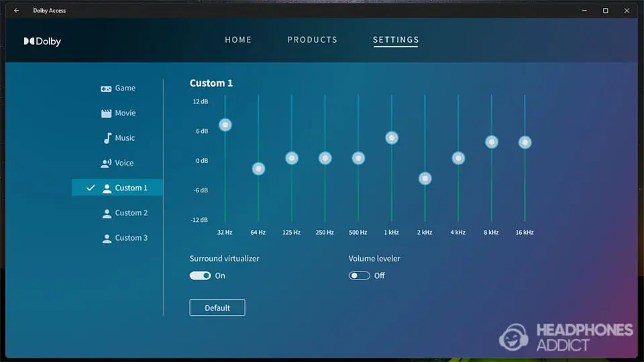Click the Dolby logo
This screenshot has width=644, height=362.
pos(42,41)
